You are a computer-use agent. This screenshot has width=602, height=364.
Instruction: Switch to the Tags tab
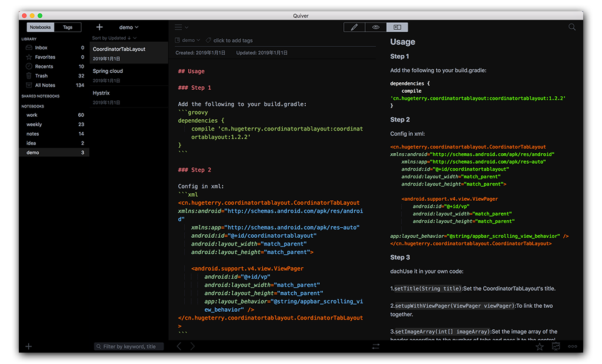point(68,27)
